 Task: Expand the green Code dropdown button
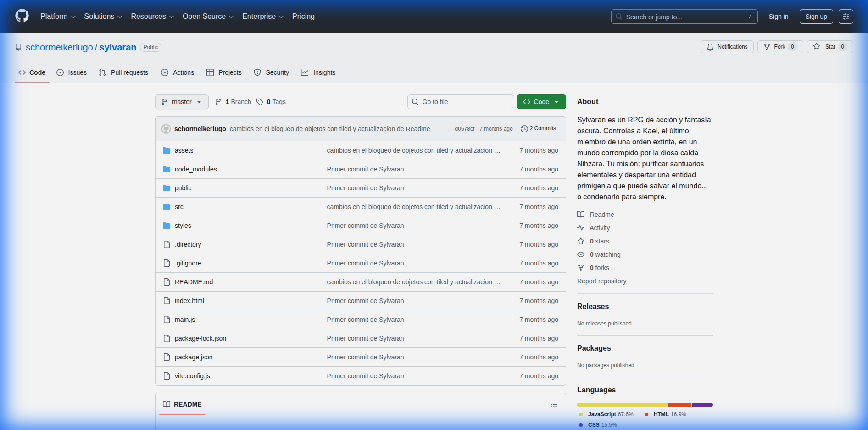pyautogui.click(x=541, y=102)
